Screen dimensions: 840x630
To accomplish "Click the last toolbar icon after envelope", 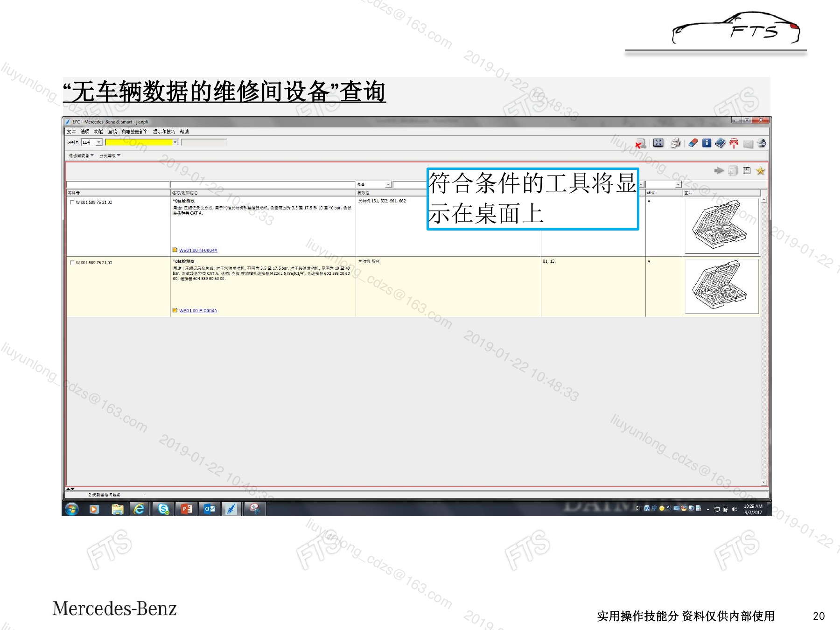I will [761, 143].
